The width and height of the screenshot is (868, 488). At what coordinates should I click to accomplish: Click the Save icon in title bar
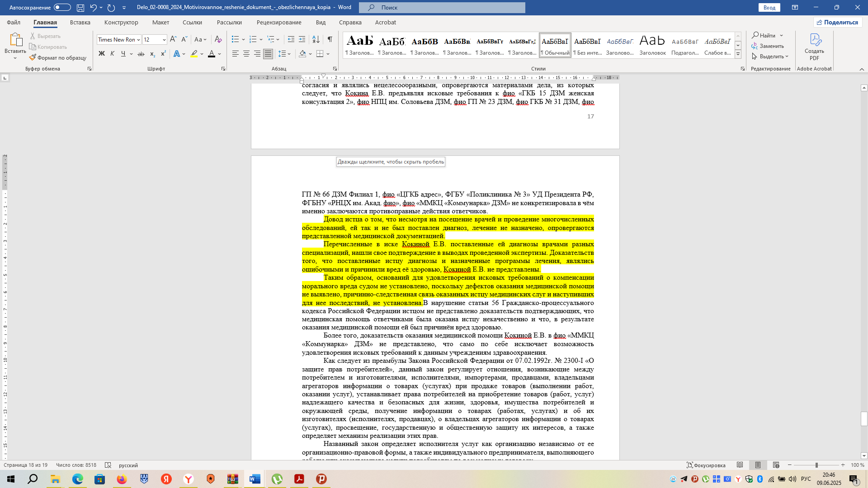tap(80, 8)
